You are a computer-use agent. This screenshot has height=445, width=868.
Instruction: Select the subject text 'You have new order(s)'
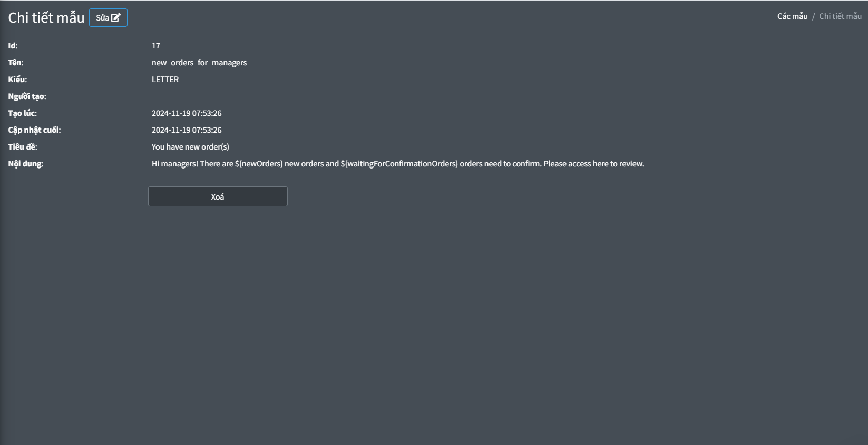click(x=190, y=146)
